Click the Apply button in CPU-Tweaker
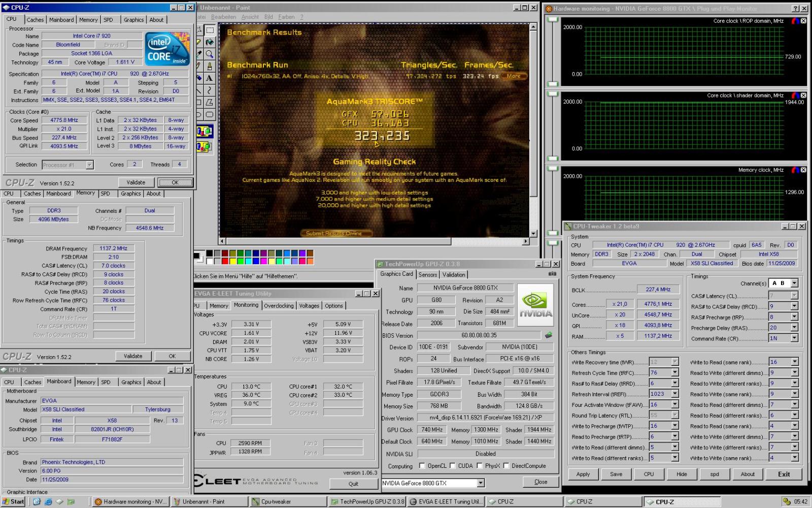 pos(583,474)
